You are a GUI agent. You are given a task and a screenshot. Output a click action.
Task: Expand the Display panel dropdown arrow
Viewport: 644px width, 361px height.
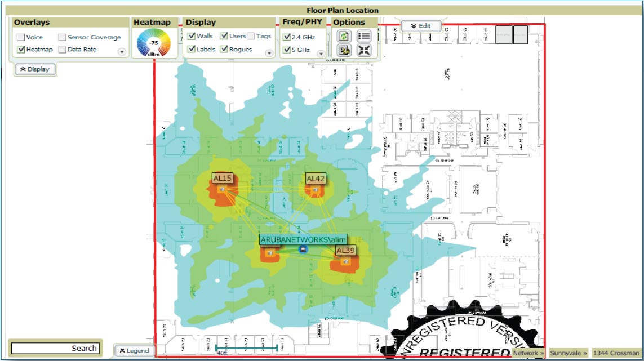(x=269, y=53)
